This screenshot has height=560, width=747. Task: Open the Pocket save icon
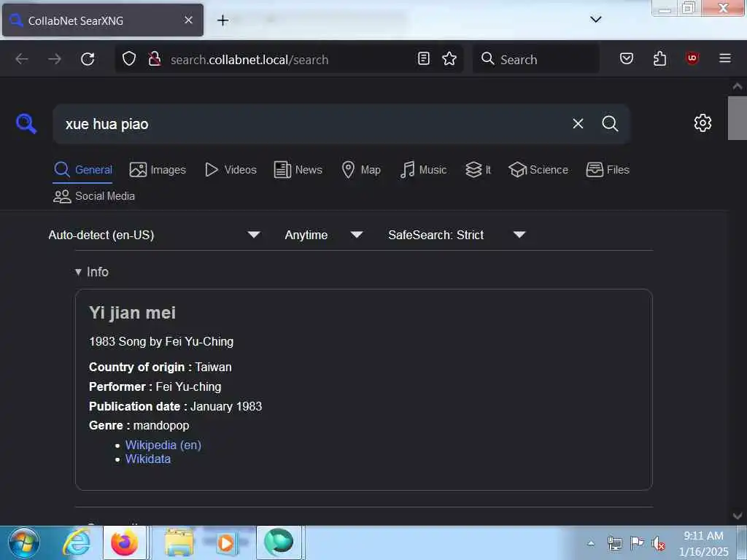627,58
